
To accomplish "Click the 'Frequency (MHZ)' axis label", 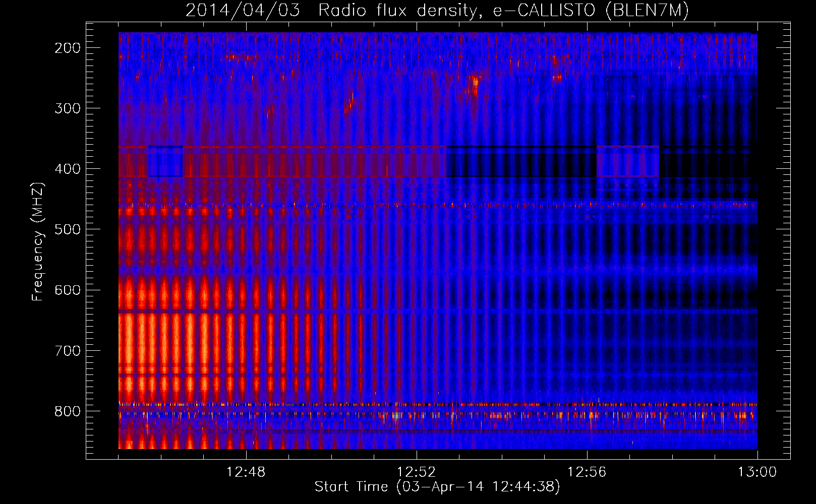I will point(38,241).
